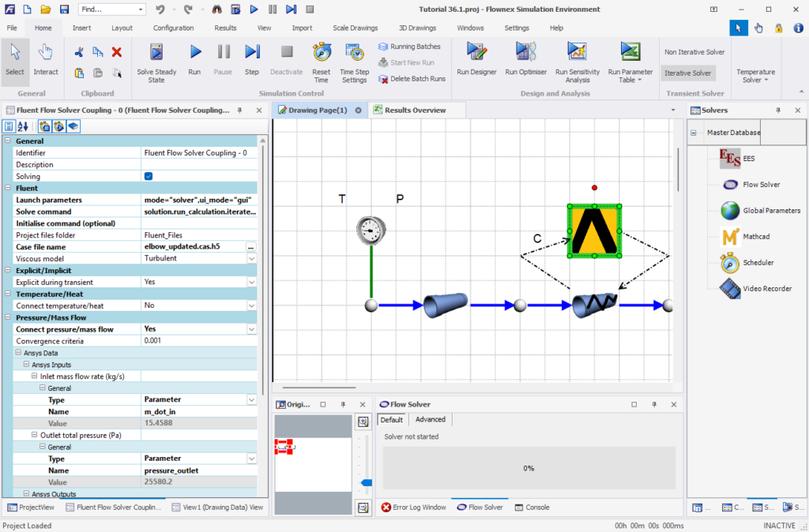
Task: Toggle the Solving checkbox
Action: click(149, 176)
